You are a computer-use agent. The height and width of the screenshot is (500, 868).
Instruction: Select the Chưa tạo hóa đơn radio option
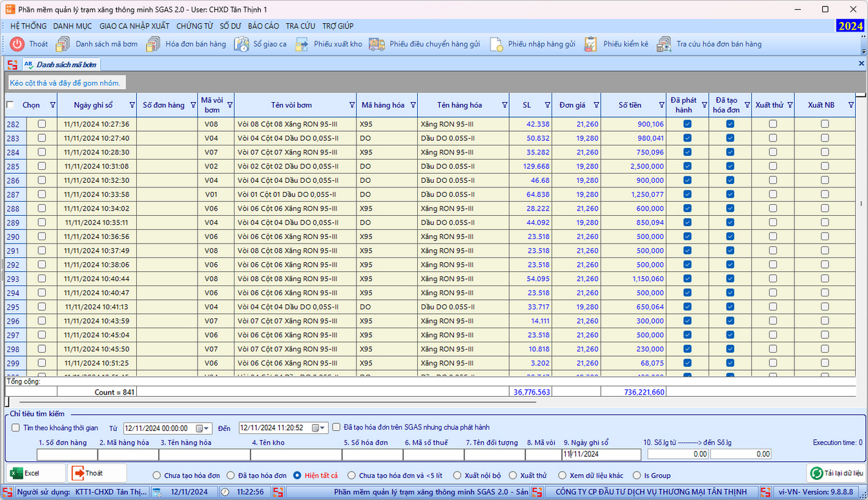pos(157,475)
